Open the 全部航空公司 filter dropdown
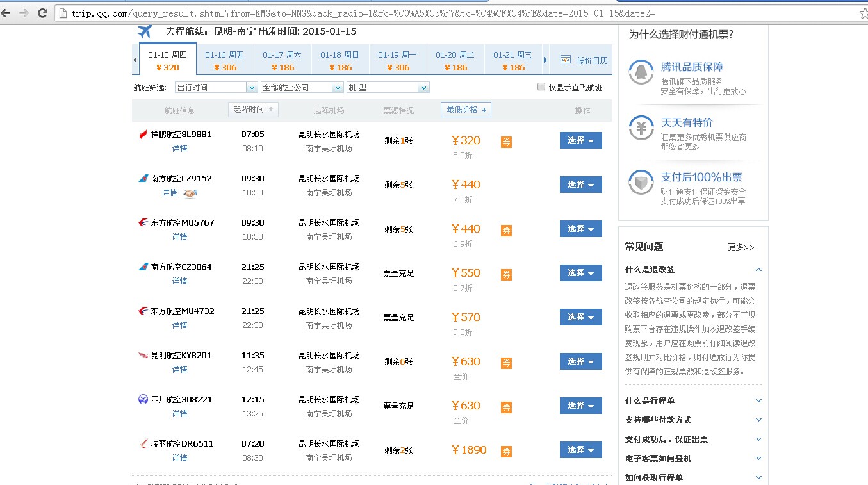868x485 pixels. 302,87
